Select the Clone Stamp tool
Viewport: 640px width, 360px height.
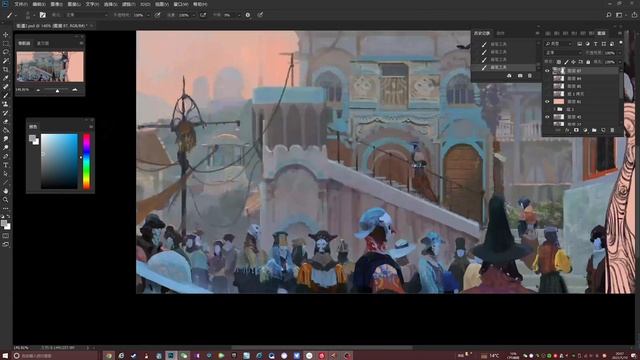coord(6,104)
